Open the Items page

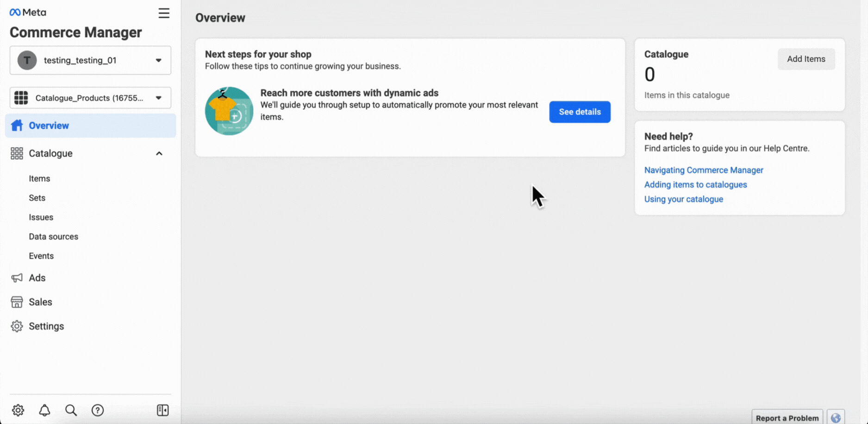(x=39, y=178)
